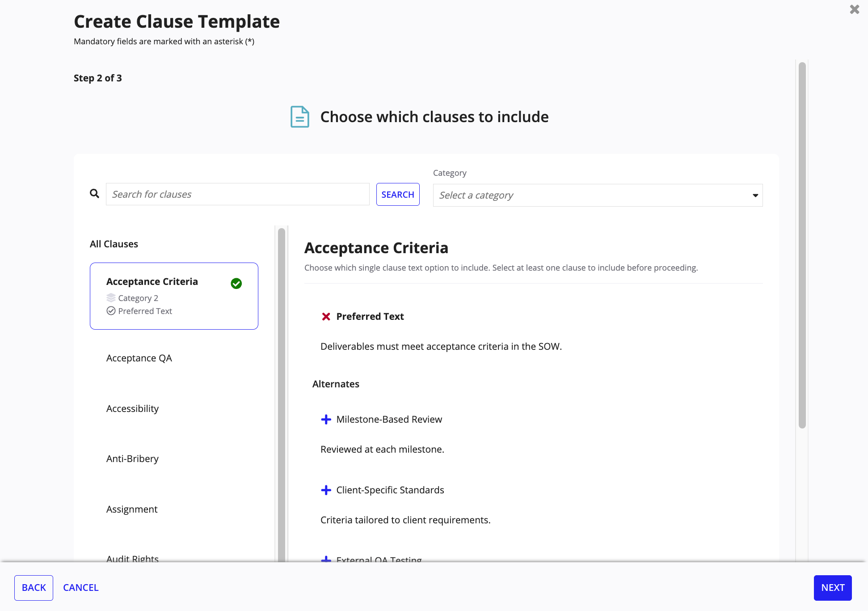Image resolution: width=868 pixels, height=611 pixels.
Task: Click the green checkmark on Acceptance Criteria
Action: point(236,284)
